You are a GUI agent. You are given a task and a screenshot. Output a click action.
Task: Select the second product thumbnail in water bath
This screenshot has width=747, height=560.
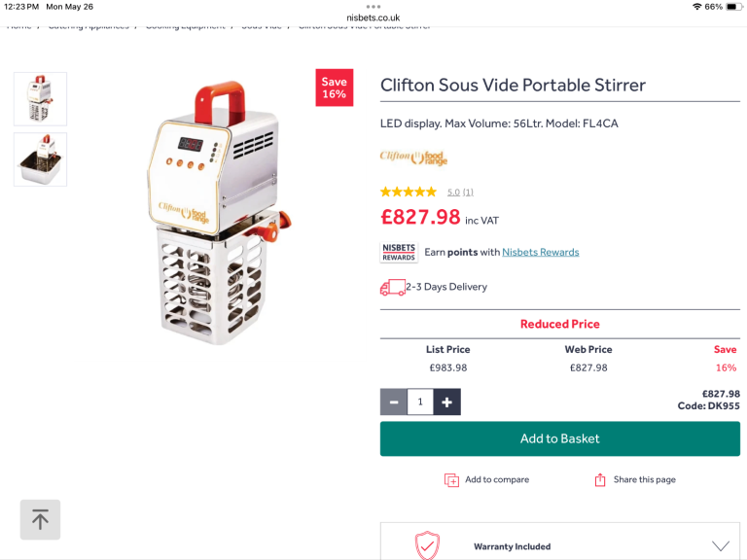click(41, 159)
